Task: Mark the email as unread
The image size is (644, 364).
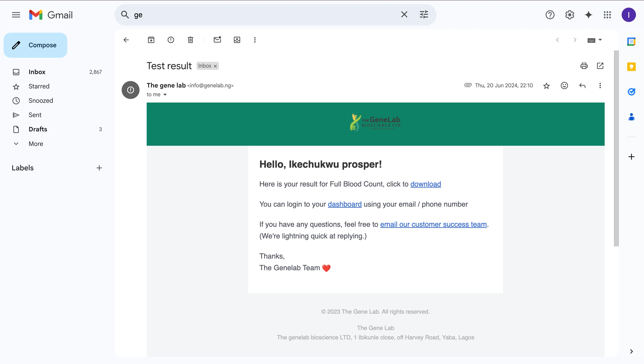Action: tap(217, 40)
